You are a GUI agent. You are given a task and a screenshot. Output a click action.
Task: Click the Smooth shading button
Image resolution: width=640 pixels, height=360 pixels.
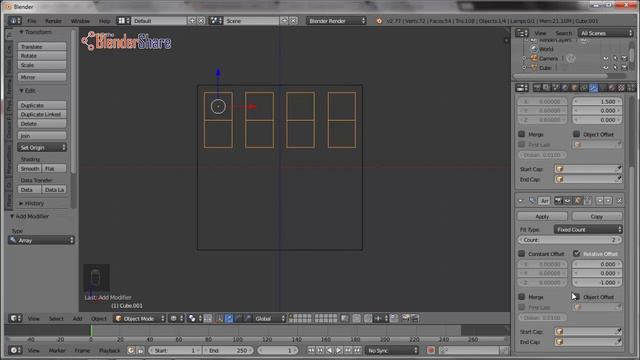(29, 168)
